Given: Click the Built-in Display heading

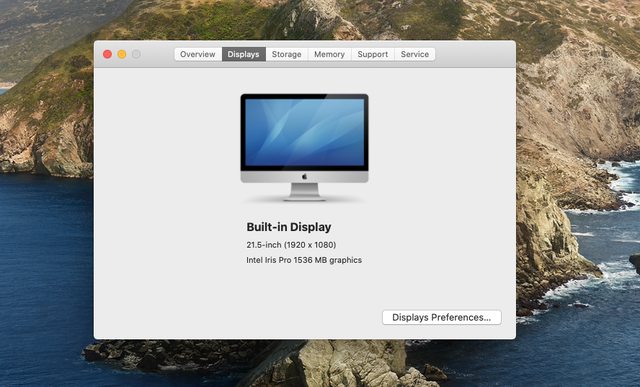Looking at the screenshot, I should 289,227.
